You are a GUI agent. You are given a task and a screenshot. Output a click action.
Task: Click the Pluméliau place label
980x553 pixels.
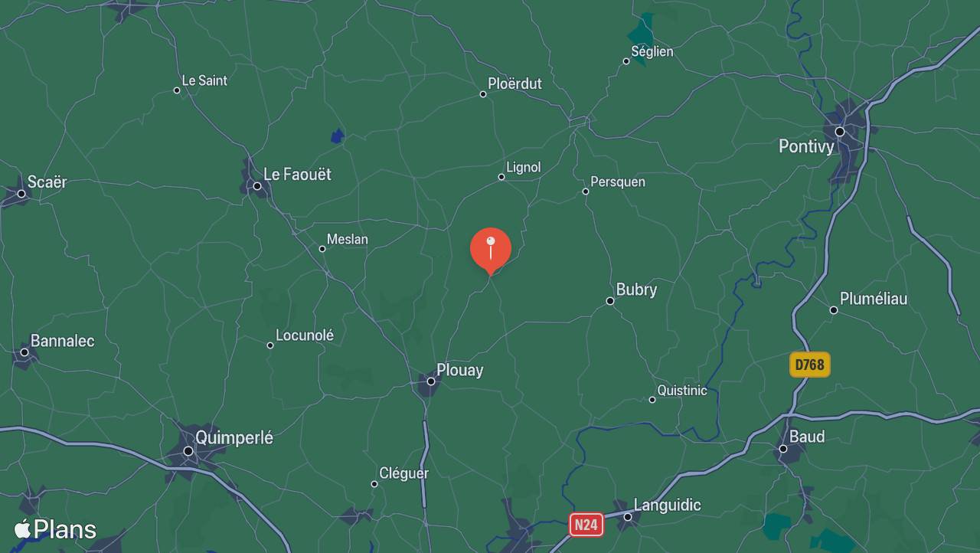[x=874, y=299]
